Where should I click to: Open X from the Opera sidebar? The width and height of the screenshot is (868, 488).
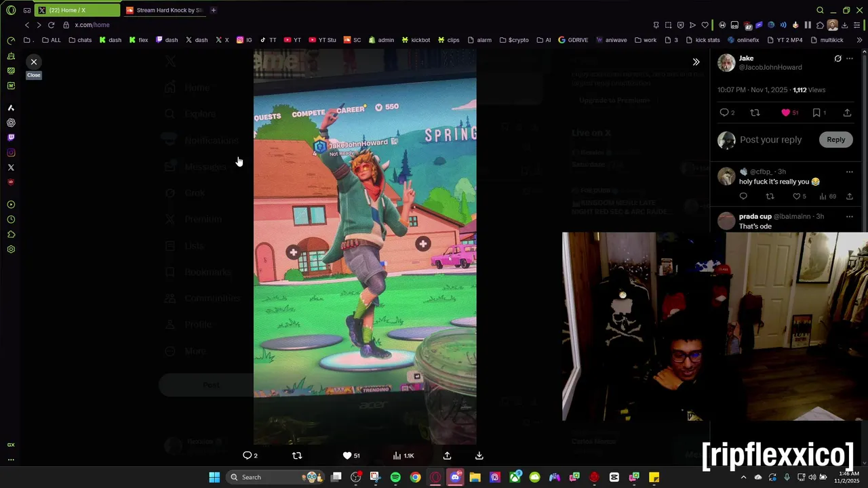point(11,167)
